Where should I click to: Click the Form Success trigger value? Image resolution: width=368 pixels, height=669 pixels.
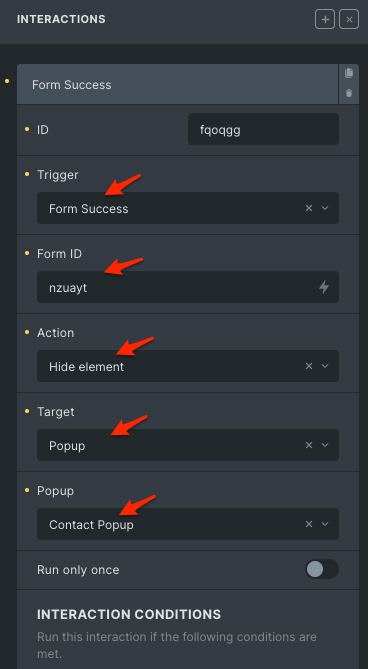coord(89,209)
